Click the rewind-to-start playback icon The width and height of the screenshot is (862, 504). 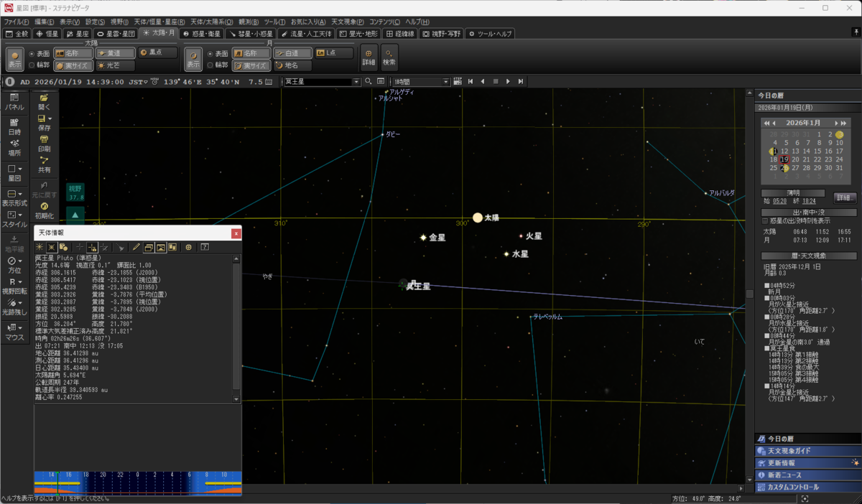[470, 82]
